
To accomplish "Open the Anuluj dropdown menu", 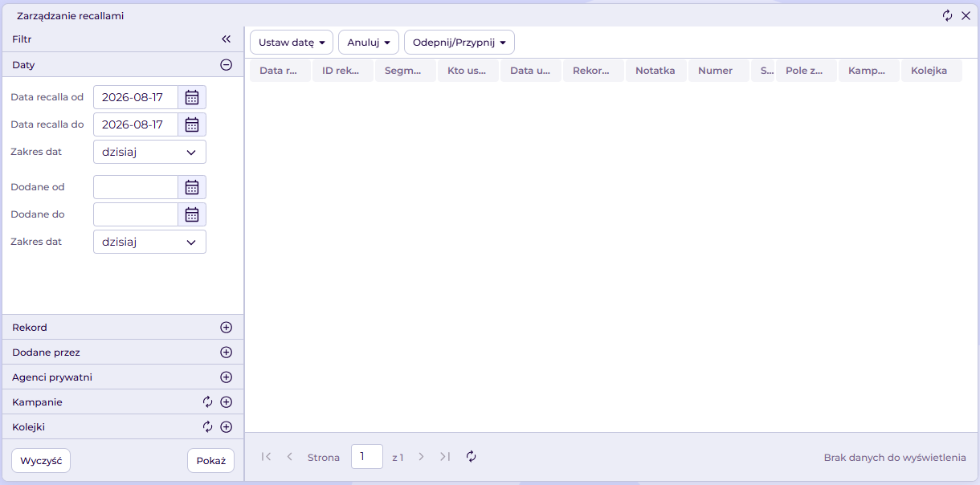I will (369, 43).
